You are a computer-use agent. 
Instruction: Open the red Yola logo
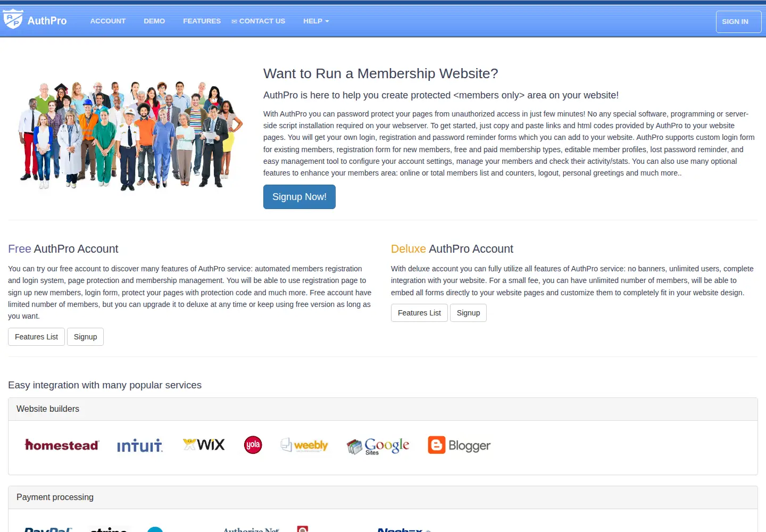pyautogui.click(x=253, y=445)
